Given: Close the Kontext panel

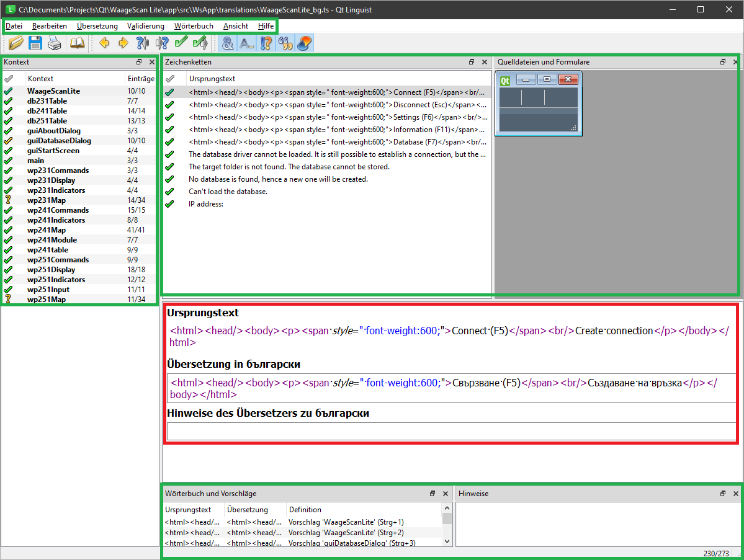Looking at the screenshot, I should pos(152,61).
